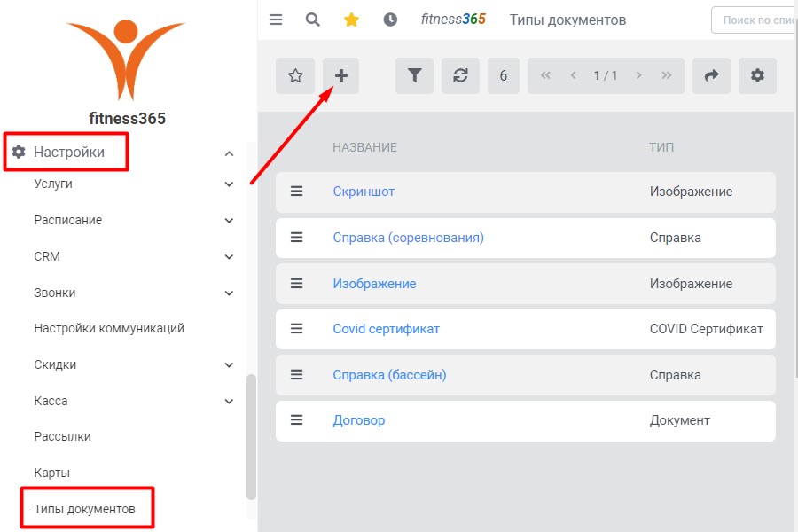Click drag handle of Справка (бассейн) row
The height and width of the screenshot is (532, 798).
(297, 375)
